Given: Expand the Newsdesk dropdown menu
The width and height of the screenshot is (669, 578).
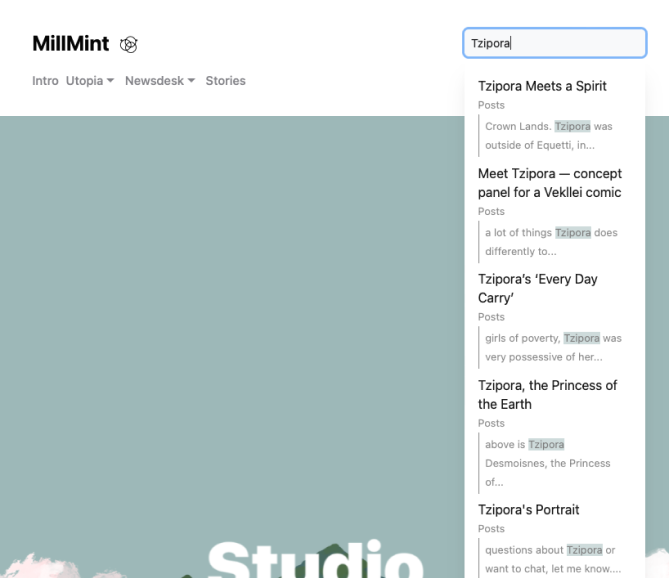Looking at the screenshot, I should 160,81.
